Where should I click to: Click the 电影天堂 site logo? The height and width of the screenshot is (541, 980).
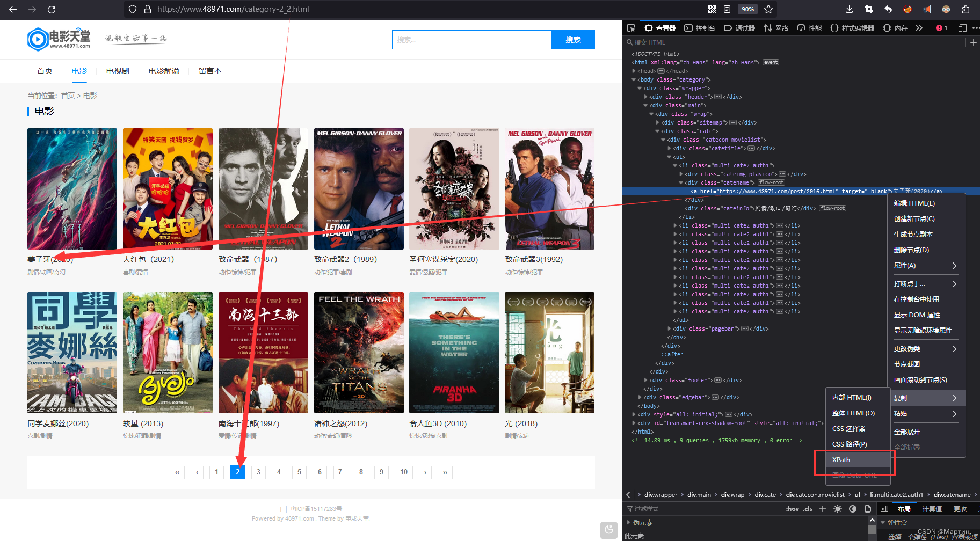click(x=59, y=39)
